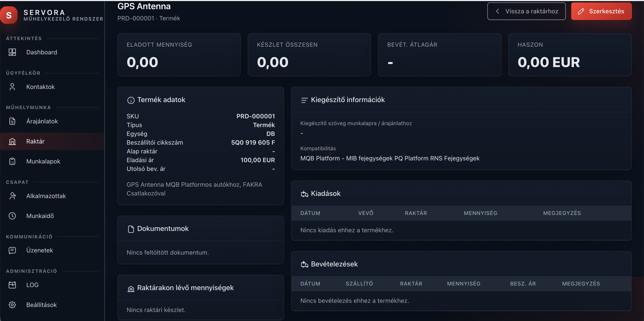Click the Eladási ár value 100,00 EUR
This screenshot has height=321, width=644.
258,160
